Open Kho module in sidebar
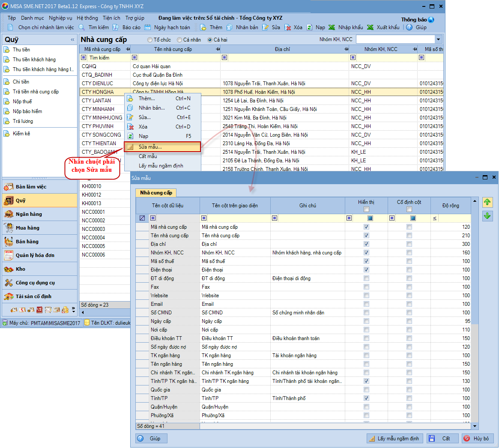This screenshot has width=499, height=448. pyautogui.click(x=40, y=269)
